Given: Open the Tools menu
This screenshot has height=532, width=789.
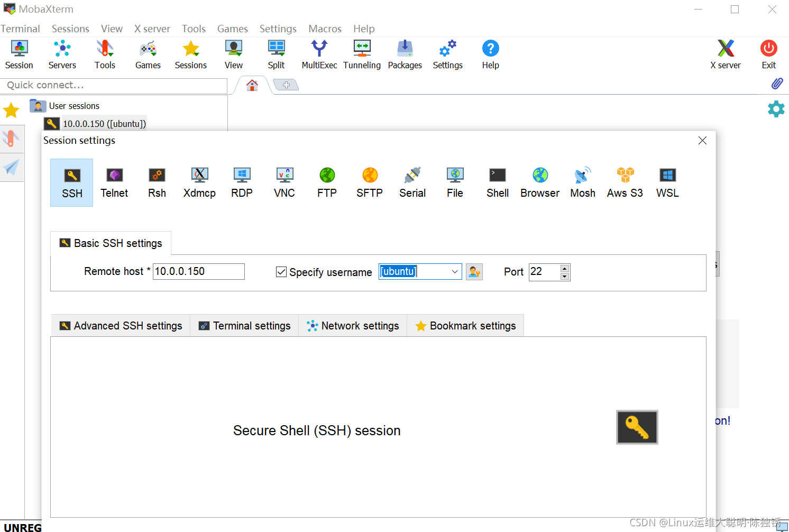Looking at the screenshot, I should coord(194,29).
